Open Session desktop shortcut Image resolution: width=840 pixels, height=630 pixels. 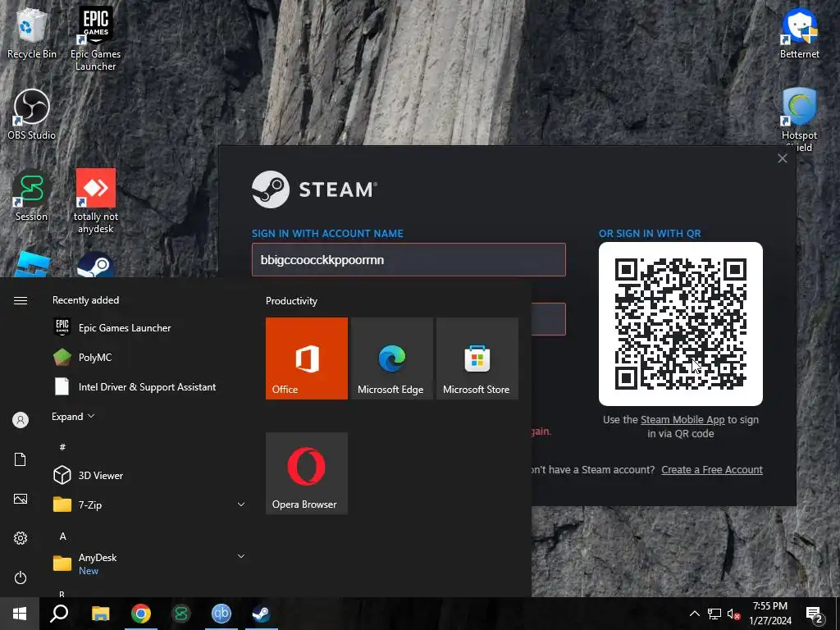point(32,195)
